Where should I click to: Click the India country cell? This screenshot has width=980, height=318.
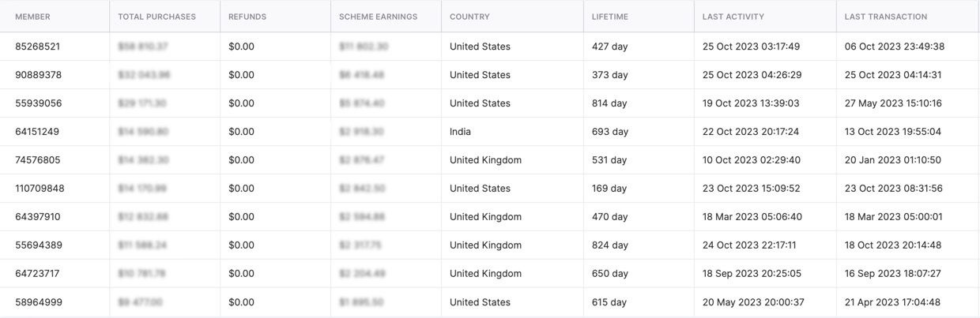tap(460, 132)
